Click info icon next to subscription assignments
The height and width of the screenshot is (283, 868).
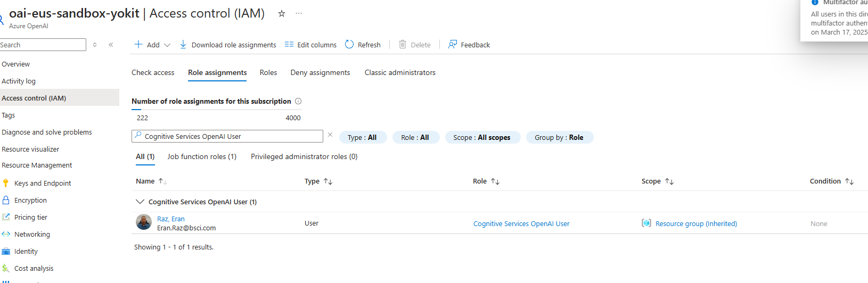click(x=298, y=101)
